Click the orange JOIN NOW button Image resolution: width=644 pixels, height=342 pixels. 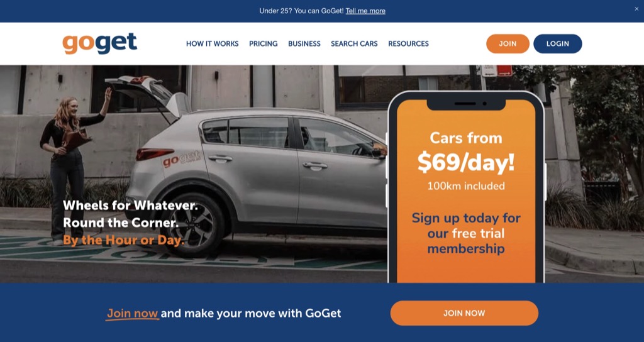(464, 313)
